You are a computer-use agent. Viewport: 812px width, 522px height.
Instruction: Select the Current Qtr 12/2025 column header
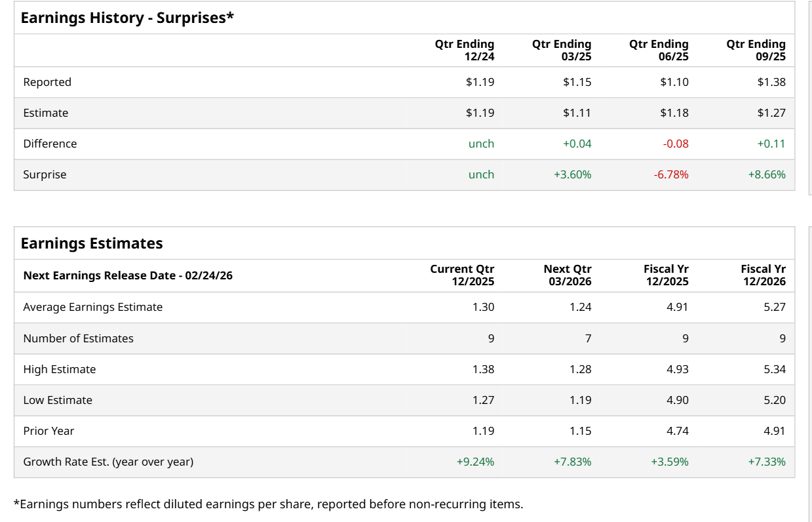coord(462,275)
